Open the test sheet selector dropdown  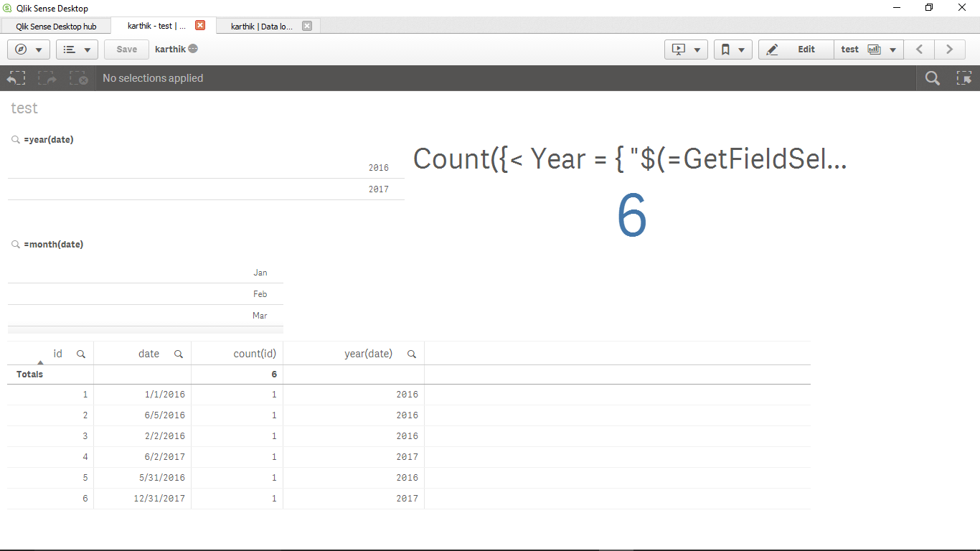[869, 50]
